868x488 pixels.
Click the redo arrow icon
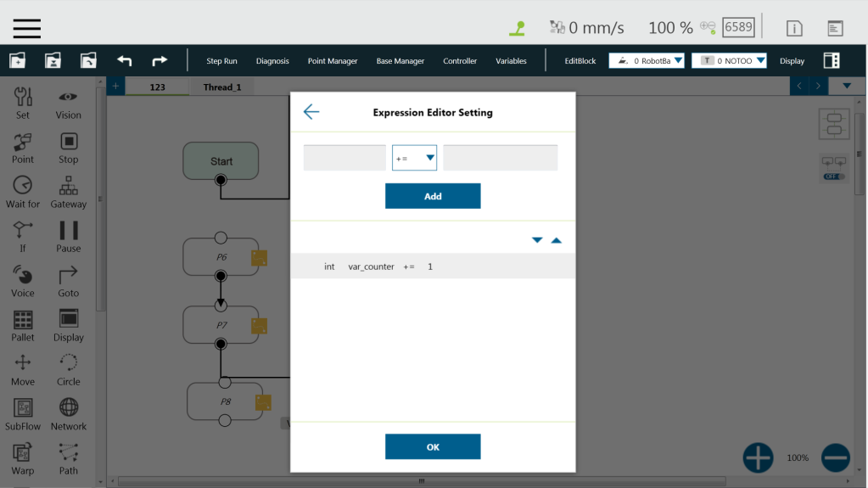160,61
